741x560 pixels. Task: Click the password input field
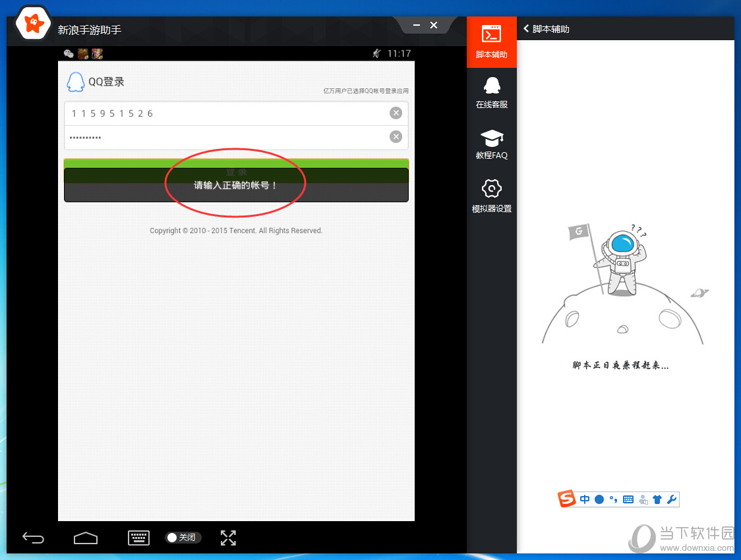pos(224,137)
